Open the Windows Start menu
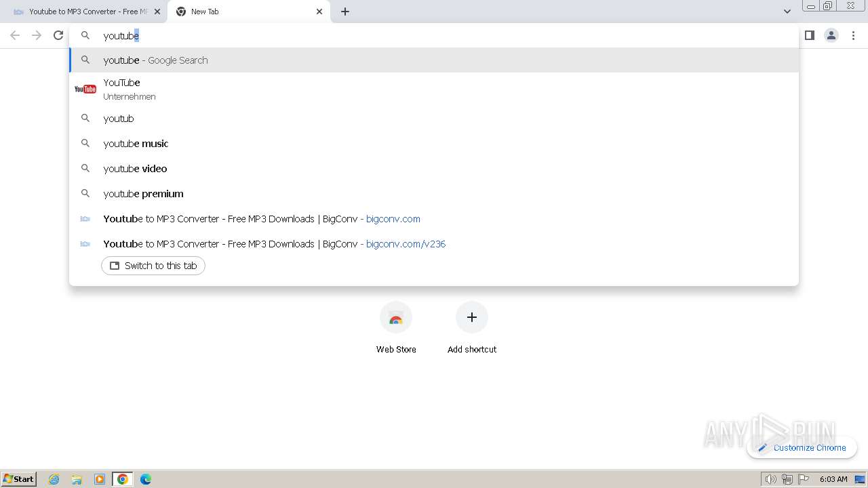 18,479
